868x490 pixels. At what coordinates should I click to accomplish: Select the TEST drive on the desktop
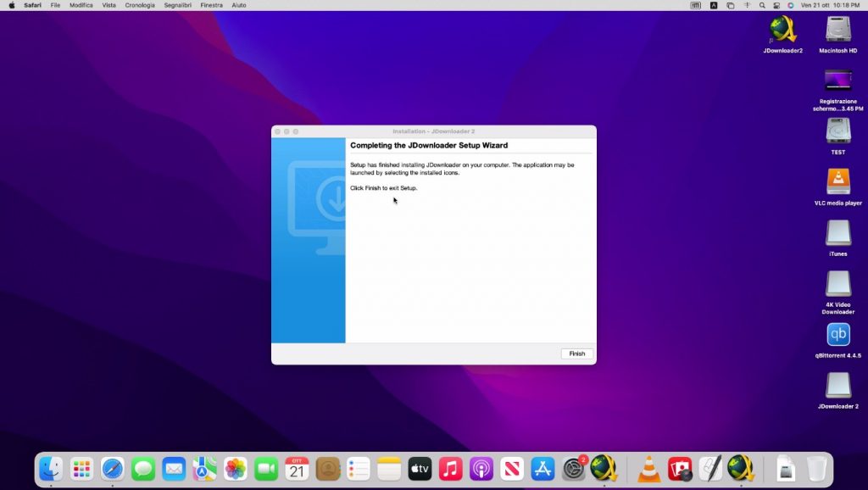click(x=837, y=131)
